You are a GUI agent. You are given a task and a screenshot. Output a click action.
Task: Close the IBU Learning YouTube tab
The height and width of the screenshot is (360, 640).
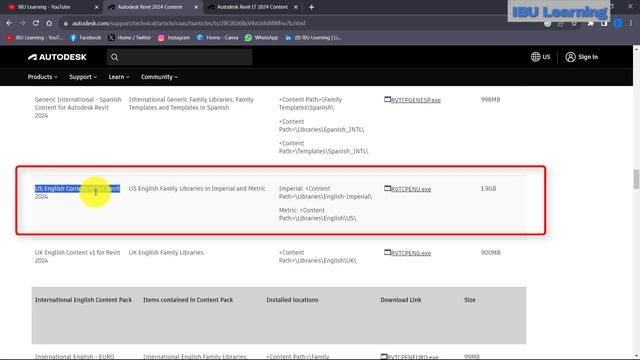[96, 7]
